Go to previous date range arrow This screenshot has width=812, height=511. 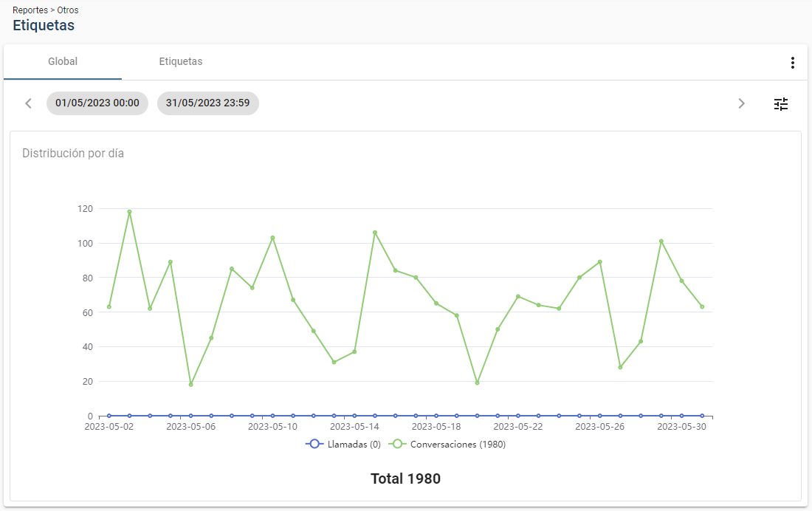point(29,103)
